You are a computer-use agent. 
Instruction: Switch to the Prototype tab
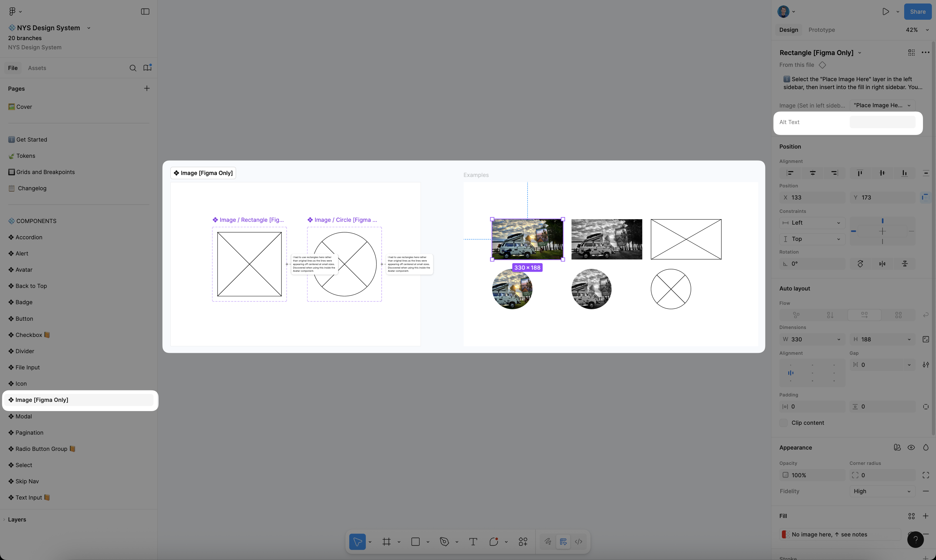coord(821,30)
